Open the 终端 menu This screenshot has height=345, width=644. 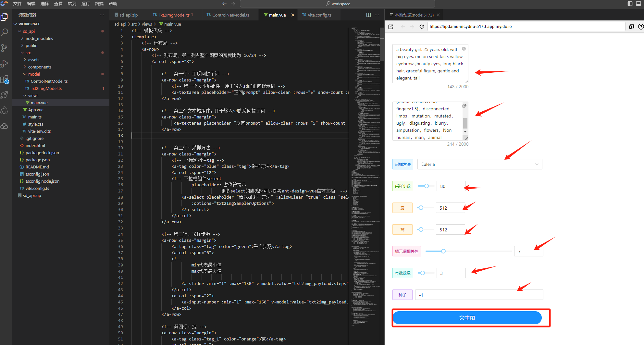pos(99,4)
